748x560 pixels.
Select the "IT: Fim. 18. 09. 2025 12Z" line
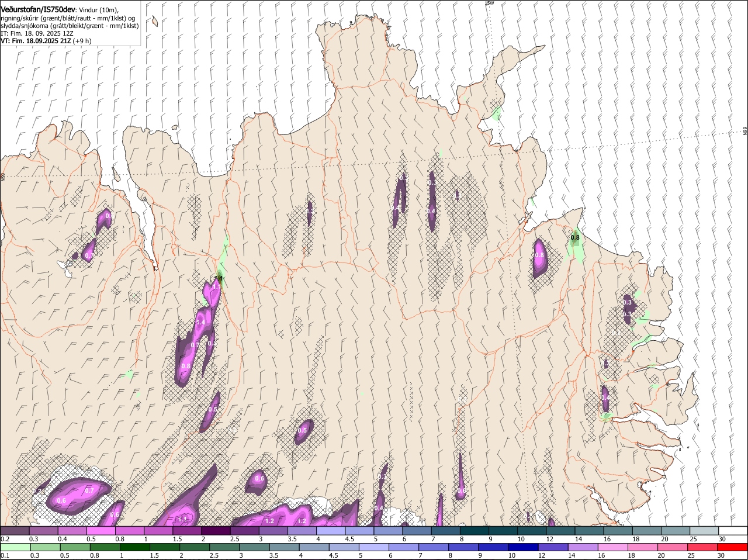pos(37,33)
